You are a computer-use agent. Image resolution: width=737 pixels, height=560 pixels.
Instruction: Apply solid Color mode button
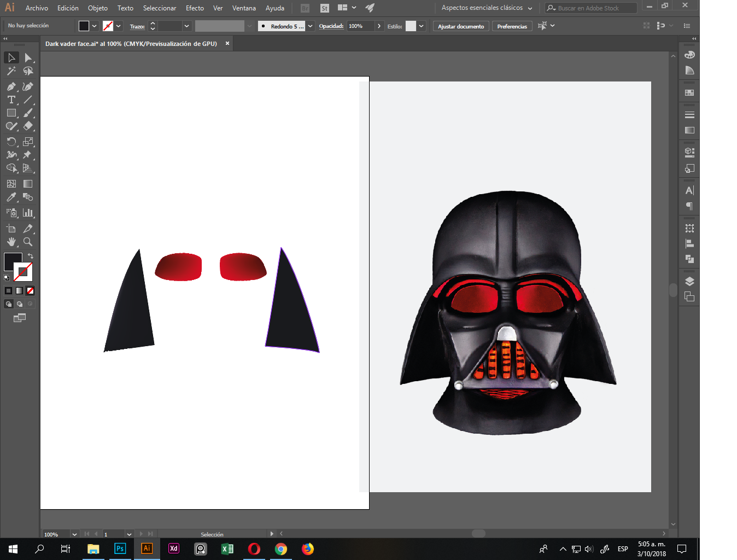tap(8, 291)
